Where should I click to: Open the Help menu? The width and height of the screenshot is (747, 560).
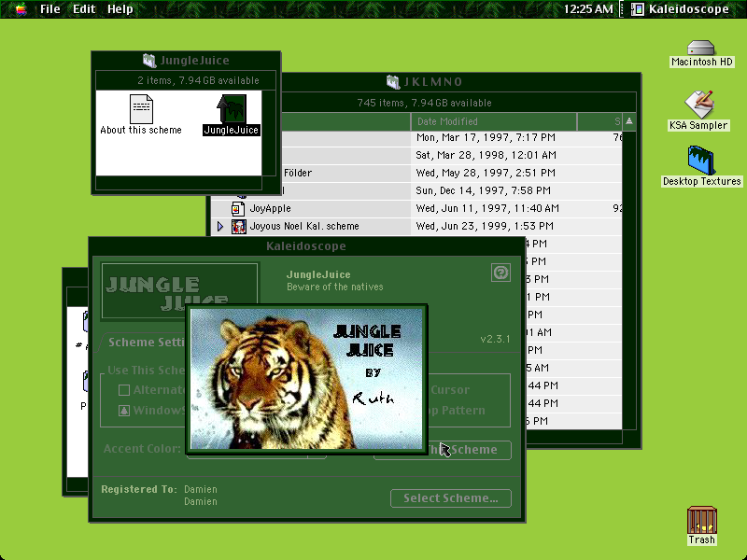pos(120,9)
